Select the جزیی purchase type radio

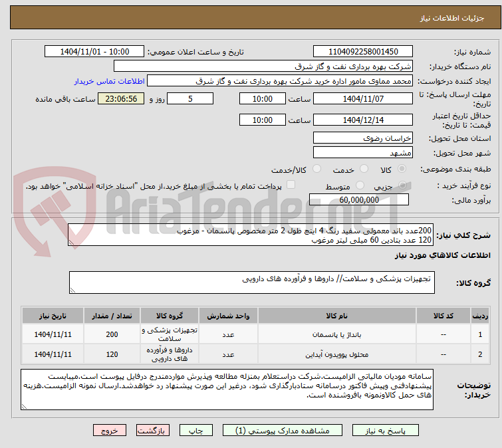pos(402,185)
